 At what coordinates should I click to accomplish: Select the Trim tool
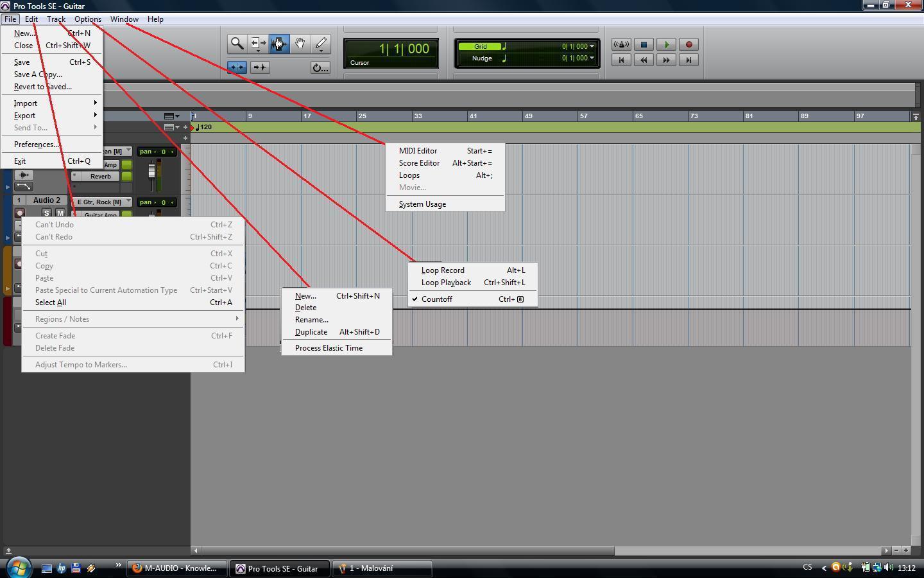click(258, 44)
